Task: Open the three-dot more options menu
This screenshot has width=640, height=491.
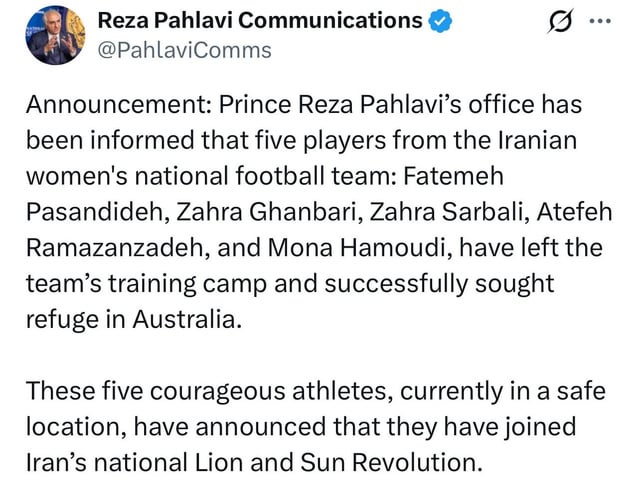Action: tap(600, 21)
